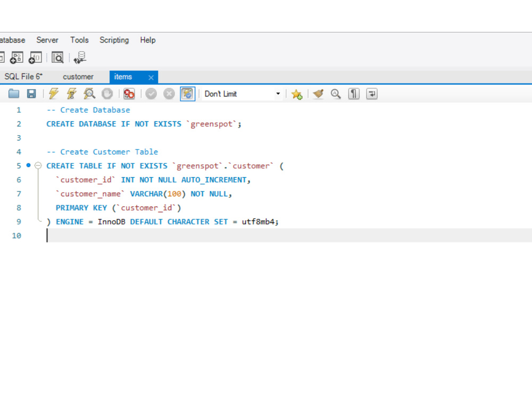Viewport: 532px width, 399px height.
Task: Execute the statement under the cursor
Action: click(x=71, y=94)
